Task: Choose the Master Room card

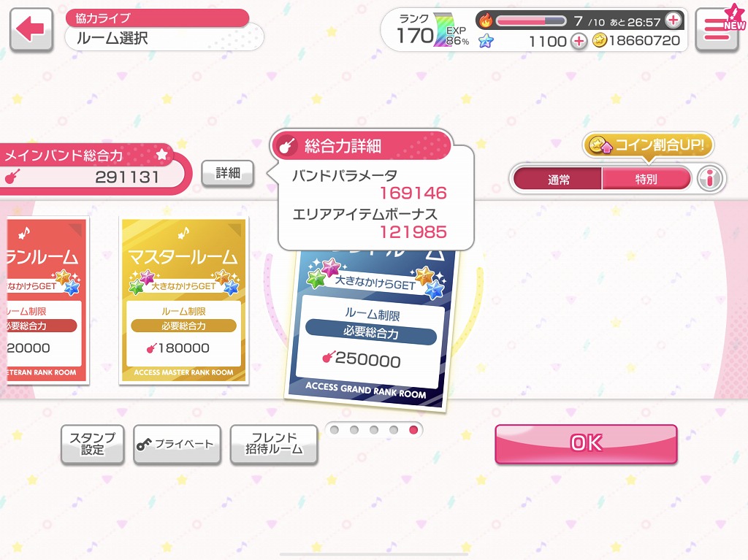Action: point(183,301)
